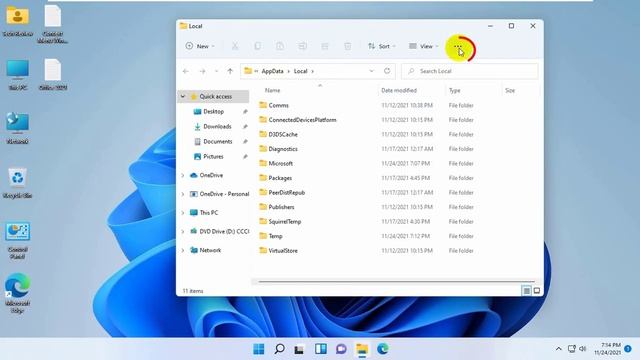Sort by Size column header
The height and width of the screenshot is (360, 640).
[510, 90]
